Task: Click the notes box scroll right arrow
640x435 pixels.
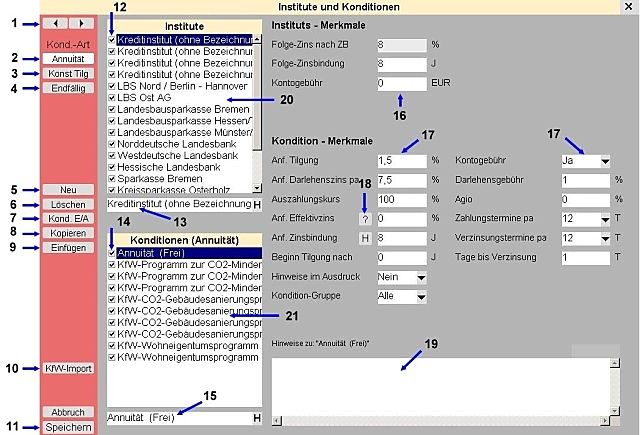Action: [605, 421]
